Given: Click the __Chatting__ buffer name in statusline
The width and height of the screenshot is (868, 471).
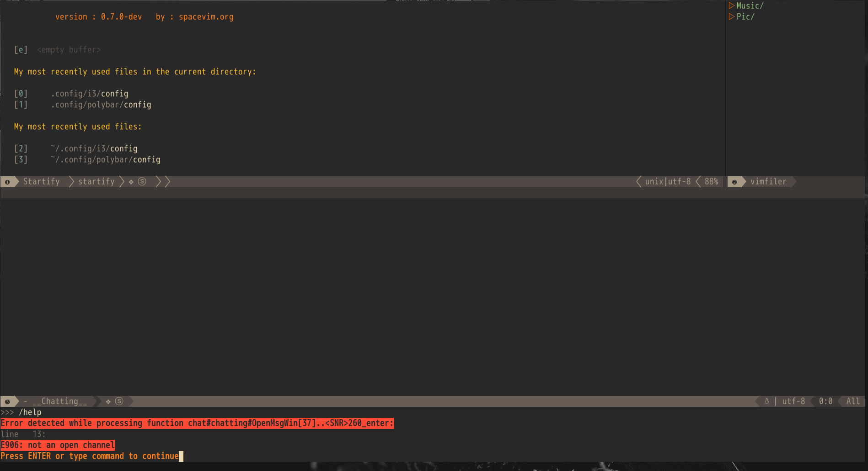Looking at the screenshot, I should (59, 401).
